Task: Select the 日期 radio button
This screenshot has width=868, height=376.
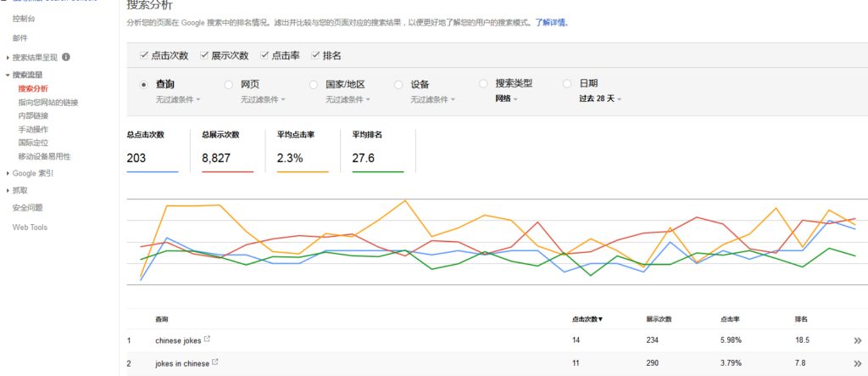Action: pyautogui.click(x=567, y=84)
